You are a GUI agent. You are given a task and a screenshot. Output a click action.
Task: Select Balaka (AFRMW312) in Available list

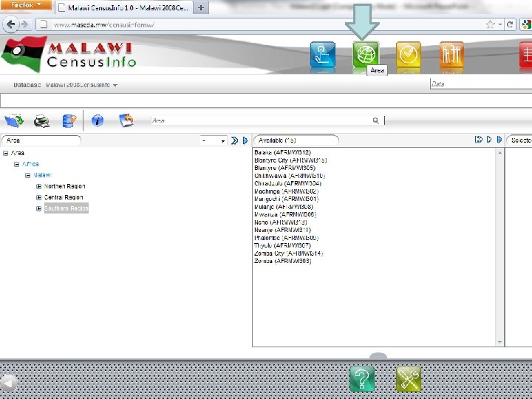coord(282,152)
